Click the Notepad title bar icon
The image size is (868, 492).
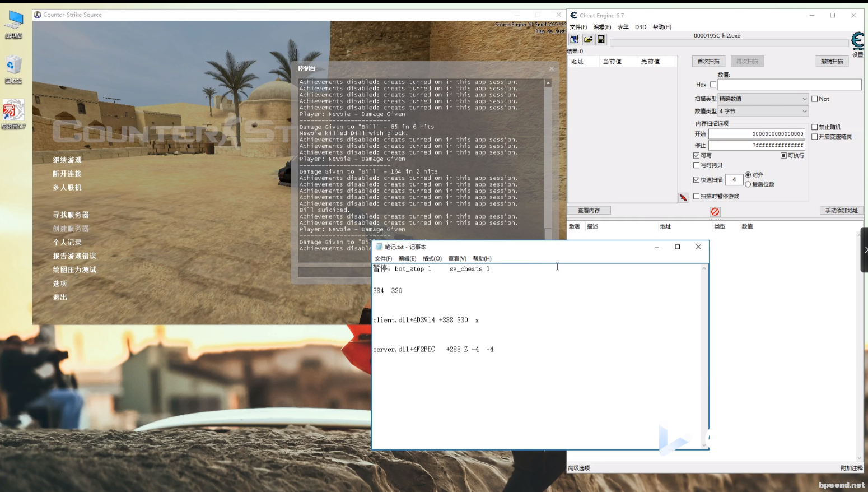379,247
